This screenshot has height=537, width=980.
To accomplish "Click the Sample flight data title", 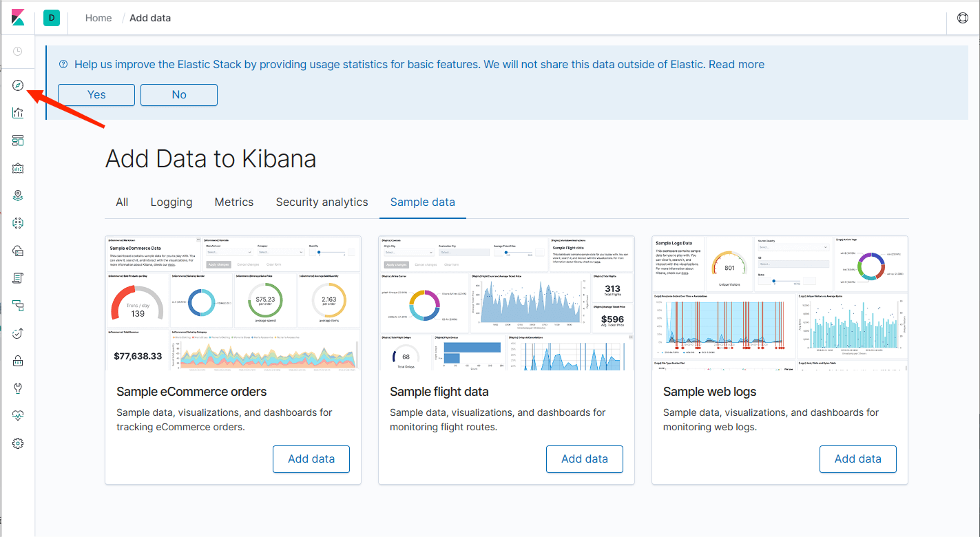I will (x=439, y=392).
